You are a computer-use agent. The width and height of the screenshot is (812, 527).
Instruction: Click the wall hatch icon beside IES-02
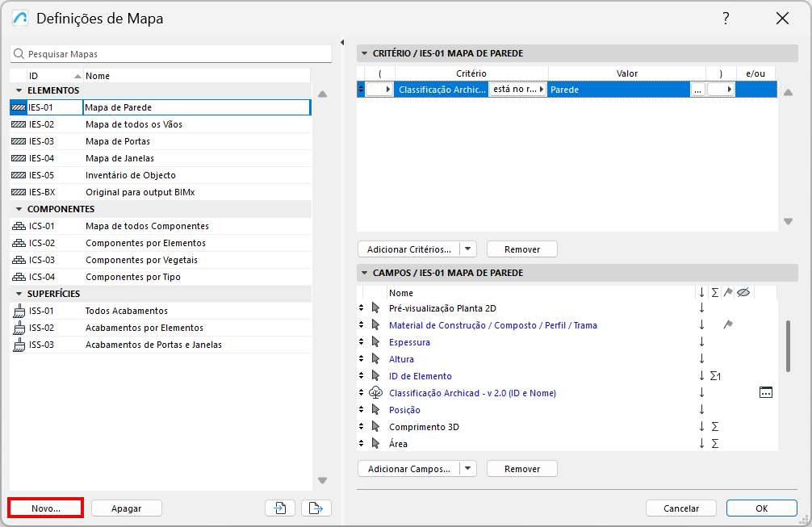pyautogui.click(x=19, y=124)
